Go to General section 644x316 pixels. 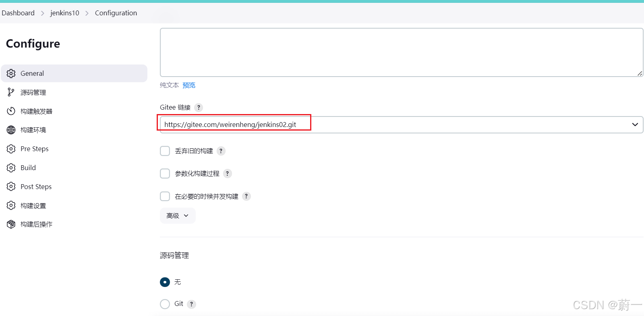click(74, 73)
